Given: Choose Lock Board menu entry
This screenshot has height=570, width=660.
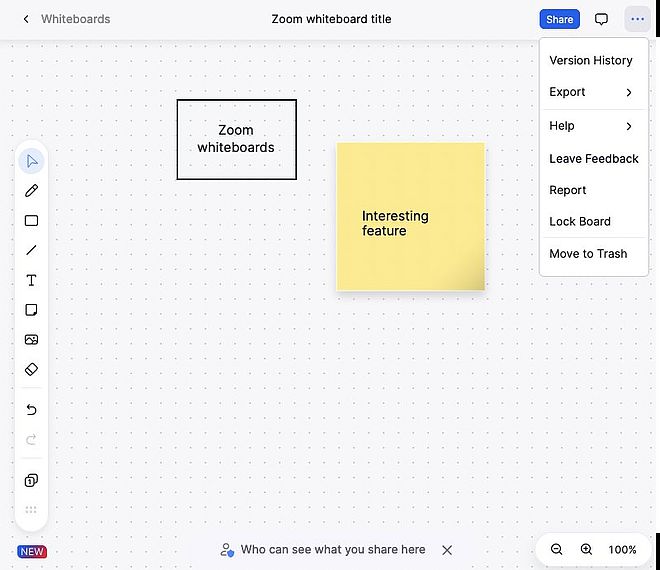Looking at the screenshot, I should pos(593,221).
